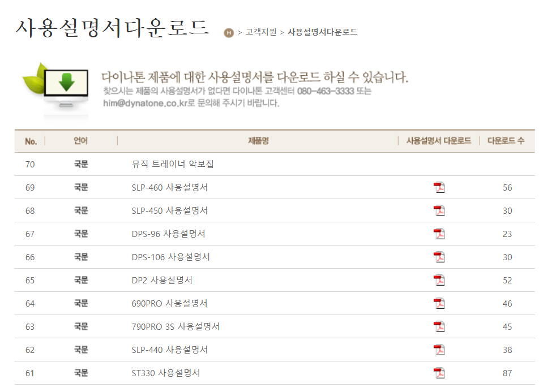
Task: Select the ST330 사용설명서 title
Action: click(166, 373)
